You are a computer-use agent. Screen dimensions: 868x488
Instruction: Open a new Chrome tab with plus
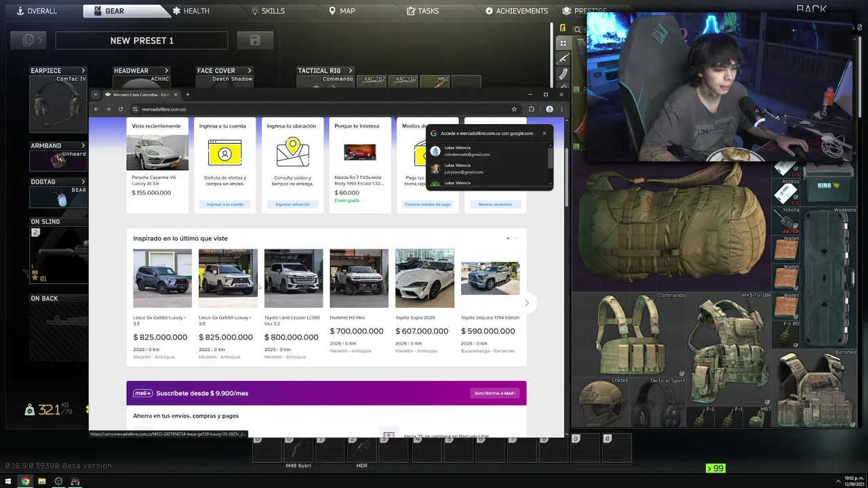(x=188, y=95)
